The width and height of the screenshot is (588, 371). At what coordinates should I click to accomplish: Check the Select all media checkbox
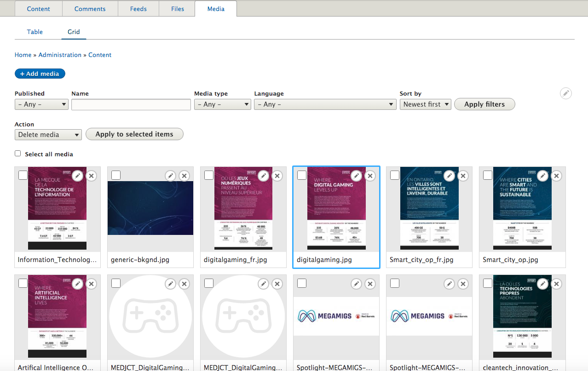pos(18,154)
